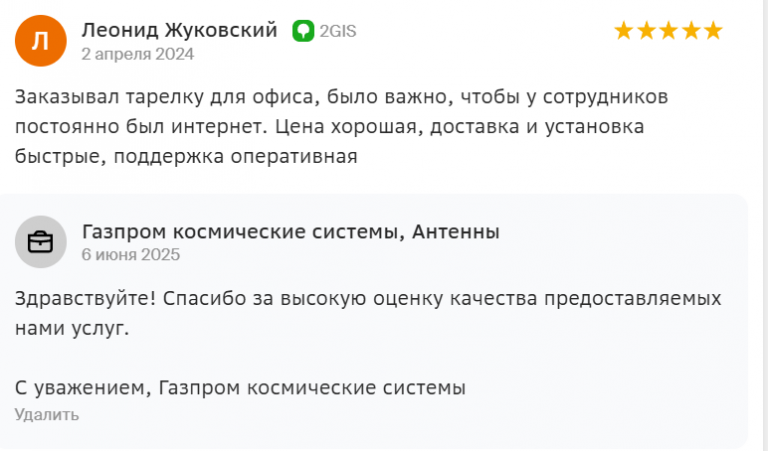Click the signature line С уважением
The width and height of the screenshot is (768, 451).
[x=240, y=388]
